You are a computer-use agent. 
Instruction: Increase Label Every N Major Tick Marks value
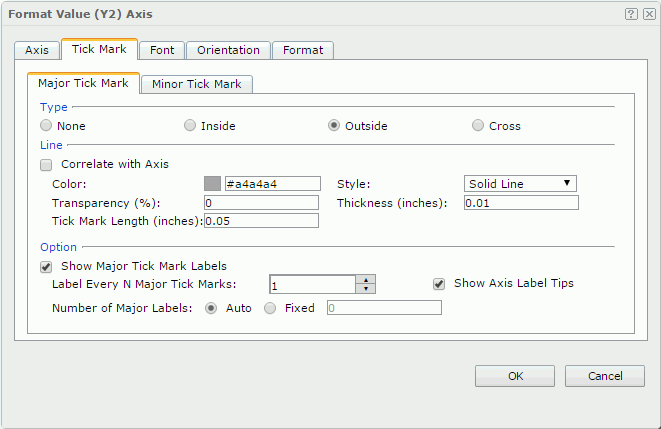366,279
